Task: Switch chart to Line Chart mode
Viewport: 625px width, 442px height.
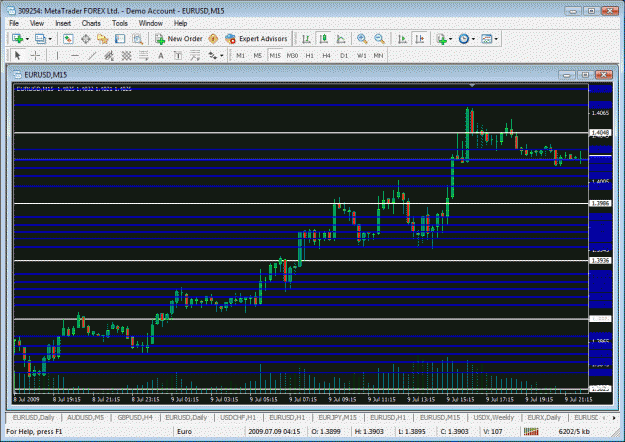Action: (x=341, y=39)
